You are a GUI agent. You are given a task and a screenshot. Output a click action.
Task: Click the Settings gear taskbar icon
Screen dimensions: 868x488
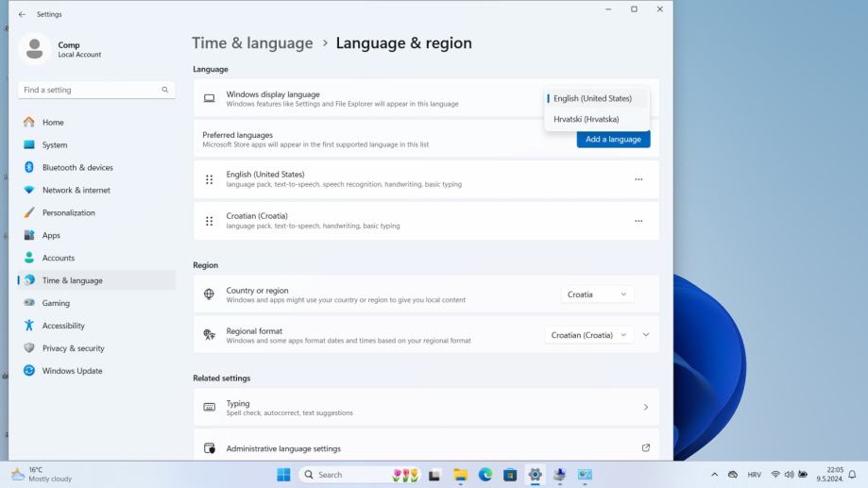535,475
